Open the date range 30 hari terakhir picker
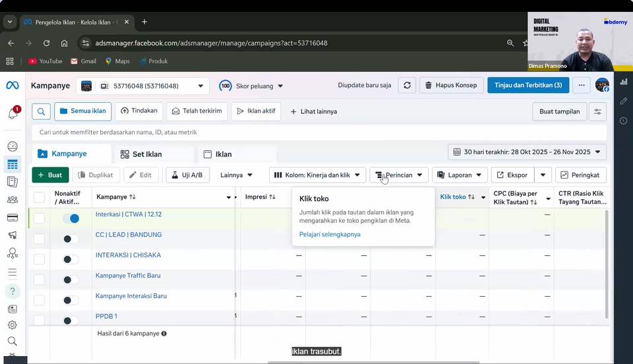The image size is (633, 364). point(527,152)
